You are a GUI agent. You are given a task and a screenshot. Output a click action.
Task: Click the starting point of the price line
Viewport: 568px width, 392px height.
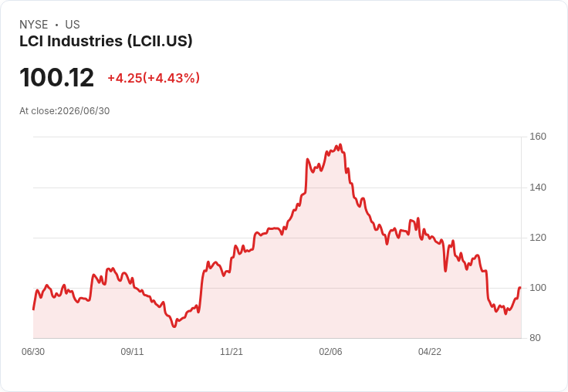pos(33,309)
